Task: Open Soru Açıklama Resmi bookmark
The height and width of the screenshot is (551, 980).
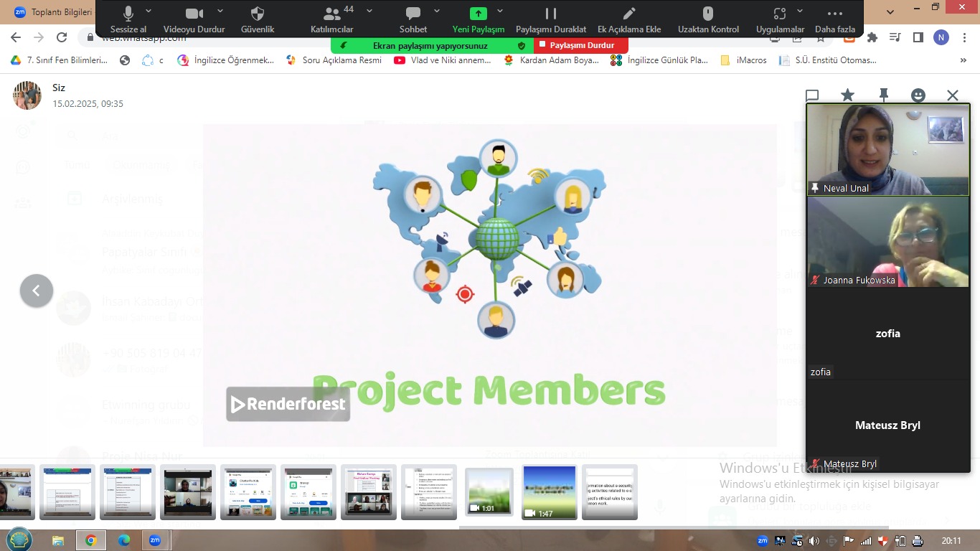Action: [334, 60]
